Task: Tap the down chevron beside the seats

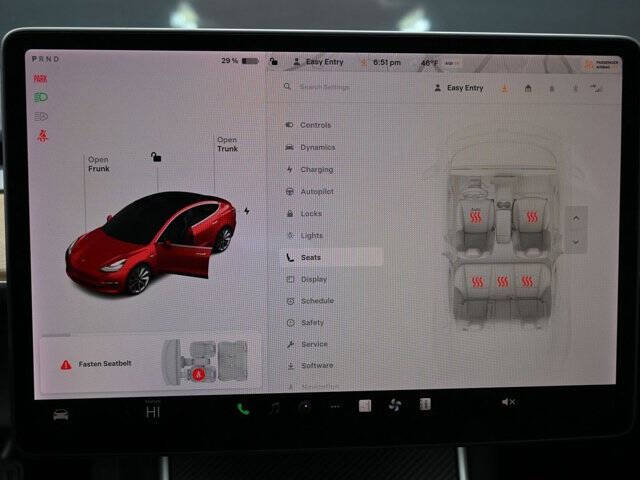Action: click(576, 242)
